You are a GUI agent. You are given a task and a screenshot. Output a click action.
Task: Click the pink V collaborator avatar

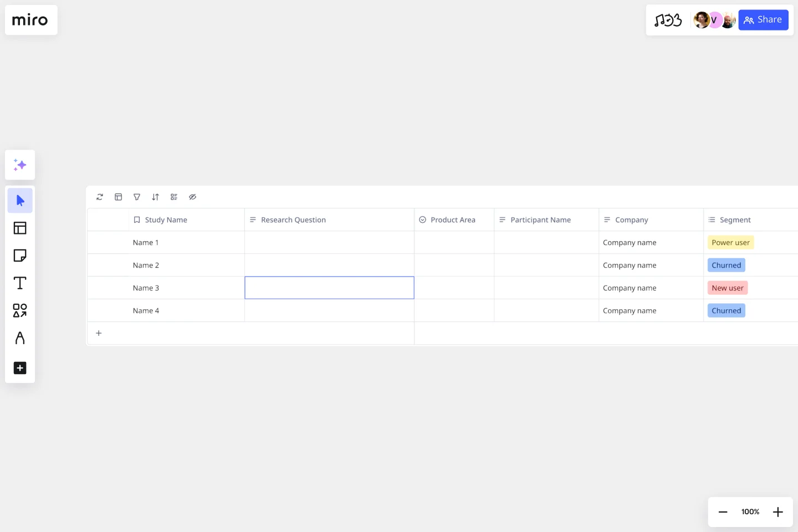(714, 20)
